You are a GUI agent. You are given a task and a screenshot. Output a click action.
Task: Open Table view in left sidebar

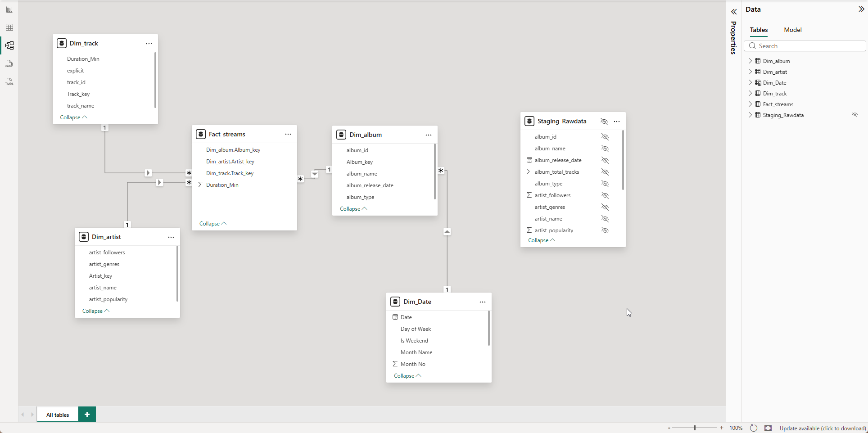tap(9, 27)
